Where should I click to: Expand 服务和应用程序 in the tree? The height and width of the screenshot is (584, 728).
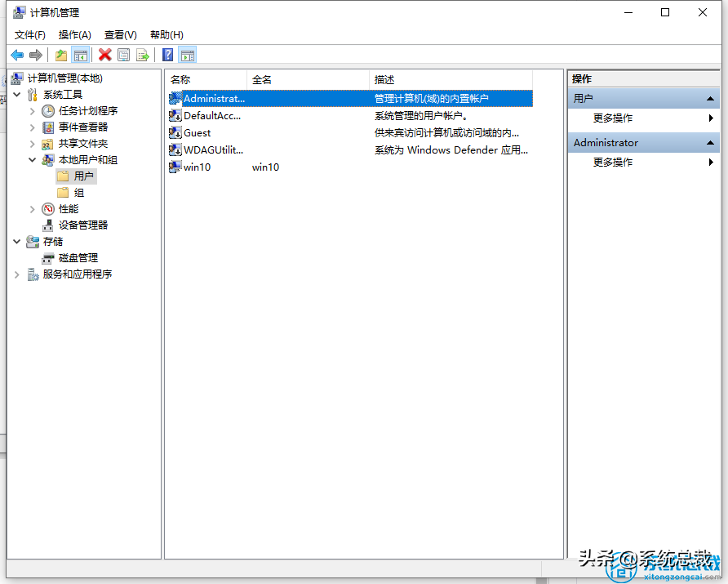[x=16, y=274]
